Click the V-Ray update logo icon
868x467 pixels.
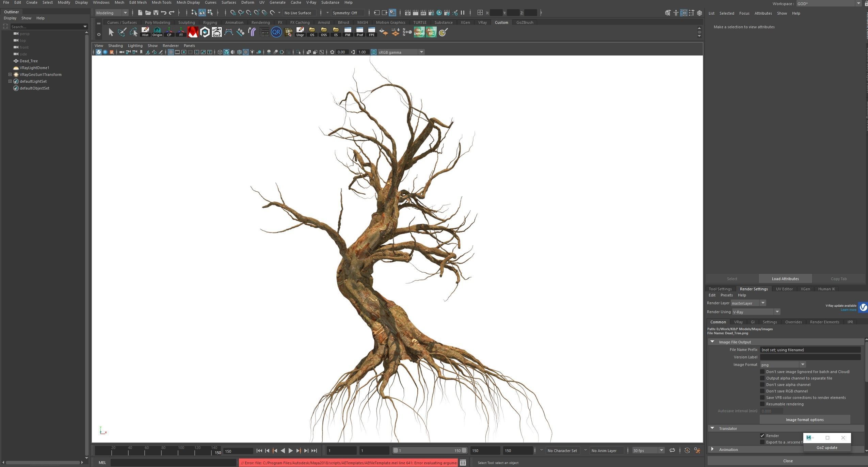click(863, 307)
